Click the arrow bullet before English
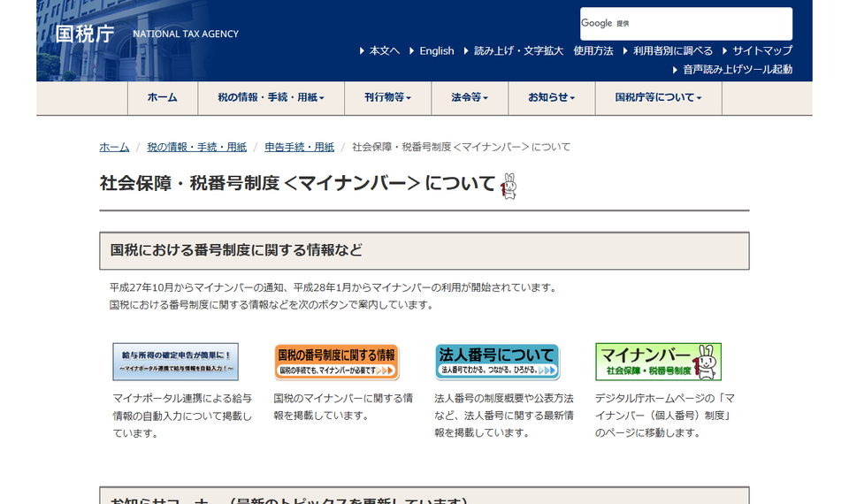This screenshot has height=504, width=849. [411, 51]
